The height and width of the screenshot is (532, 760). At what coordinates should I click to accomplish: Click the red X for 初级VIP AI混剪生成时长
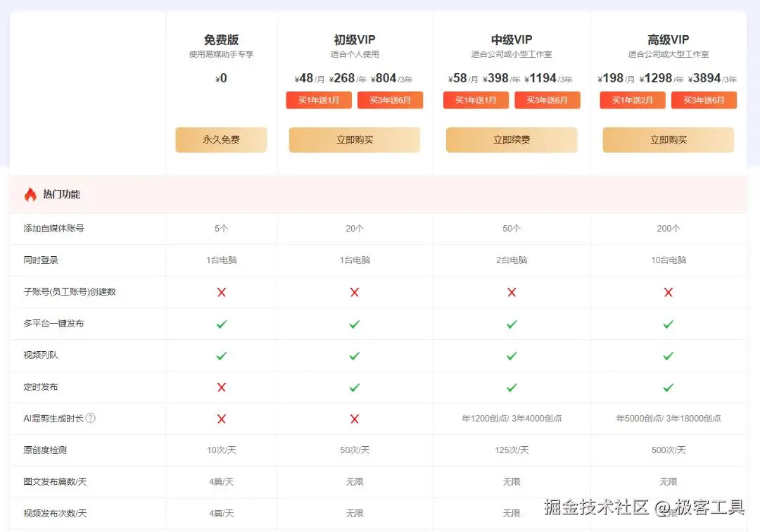pos(355,418)
